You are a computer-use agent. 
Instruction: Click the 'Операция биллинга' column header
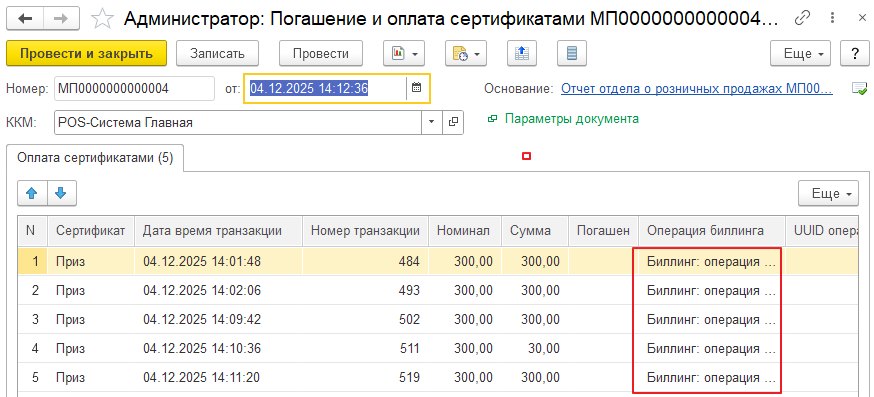[712, 231]
